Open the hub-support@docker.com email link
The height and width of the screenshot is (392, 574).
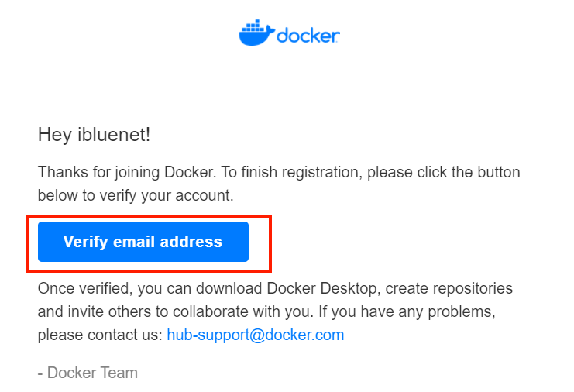255,335
